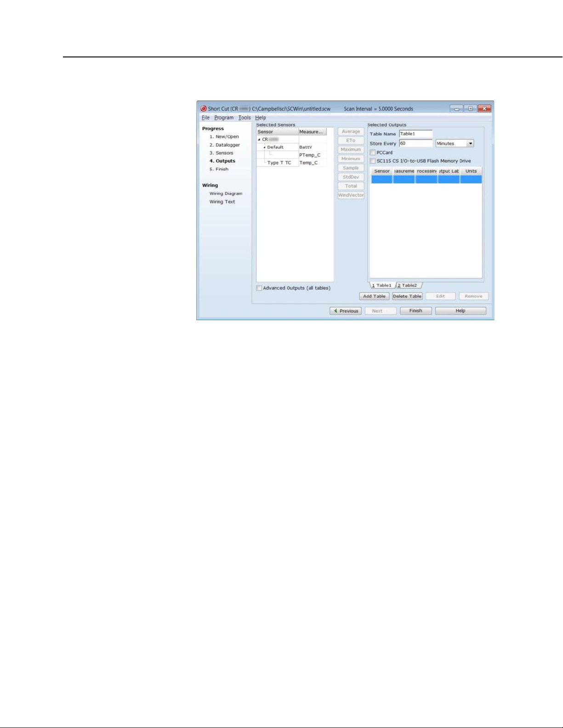563x728 pixels.
Task: Open the Program menu
Action: coord(224,118)
